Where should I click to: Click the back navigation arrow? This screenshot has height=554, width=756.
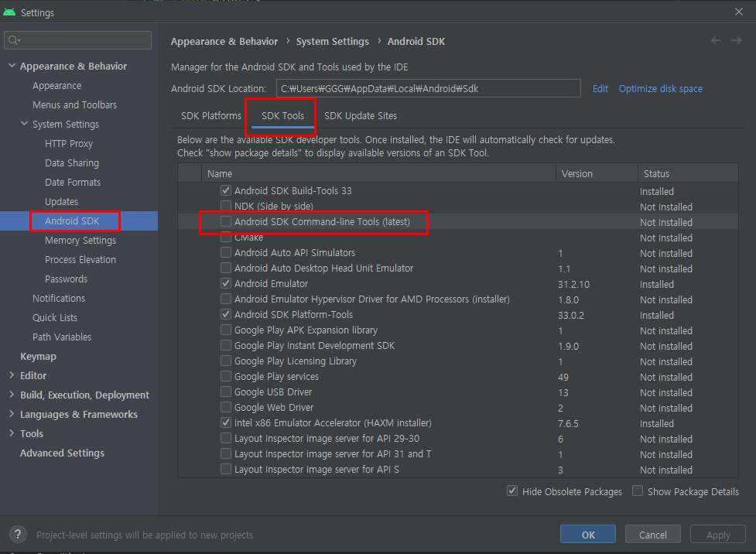pyautogui.click(x=716, y=40)
